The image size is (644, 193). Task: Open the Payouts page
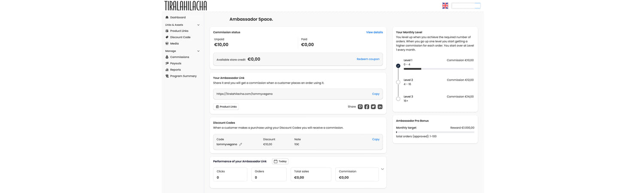pos(176,63)
